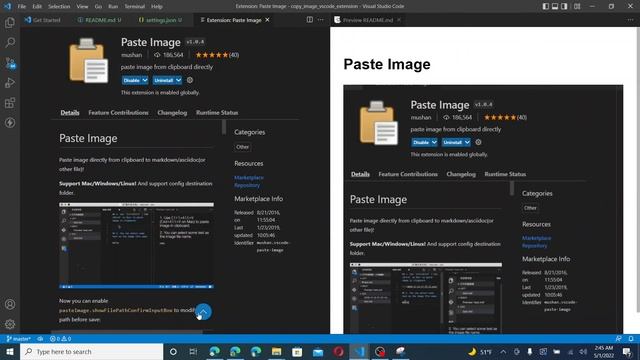
Task: Open the Run menu
Action: (113, 7)
